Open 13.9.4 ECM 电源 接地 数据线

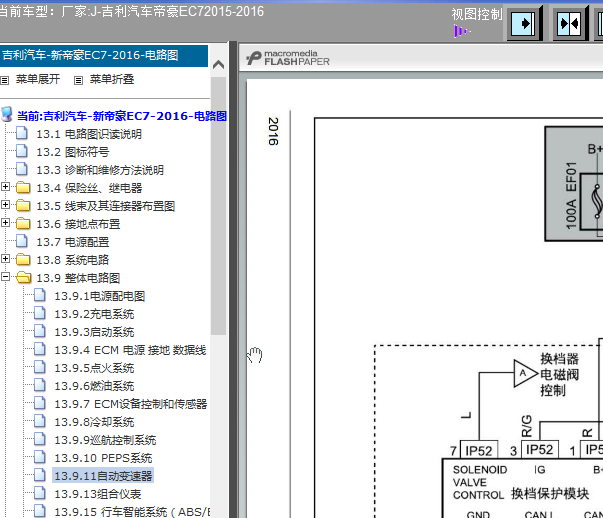pyautogui.click(x=130, y=350)
